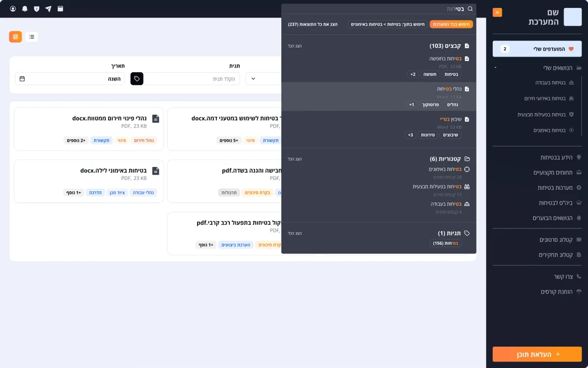Click hard hat icon of בטיחות בעבודה result

tap(467, 204)
